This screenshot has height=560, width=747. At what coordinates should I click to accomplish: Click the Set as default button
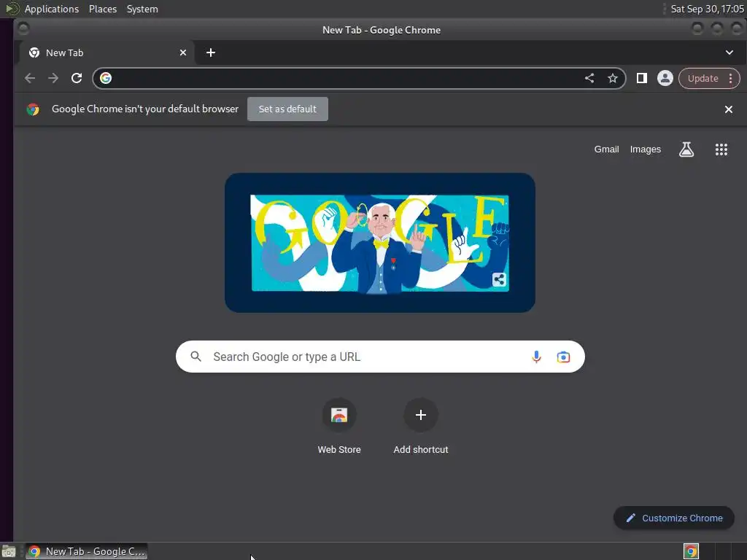287,109
